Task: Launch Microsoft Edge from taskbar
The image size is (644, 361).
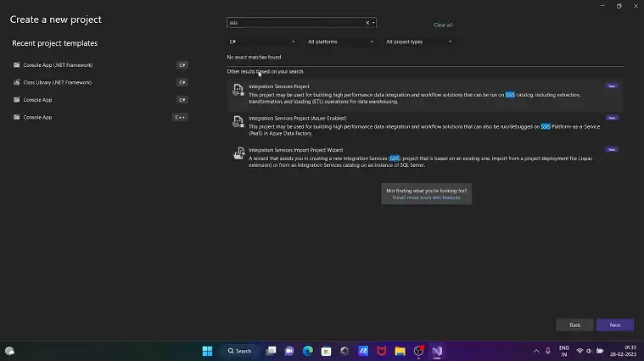Action: (308, 351)
